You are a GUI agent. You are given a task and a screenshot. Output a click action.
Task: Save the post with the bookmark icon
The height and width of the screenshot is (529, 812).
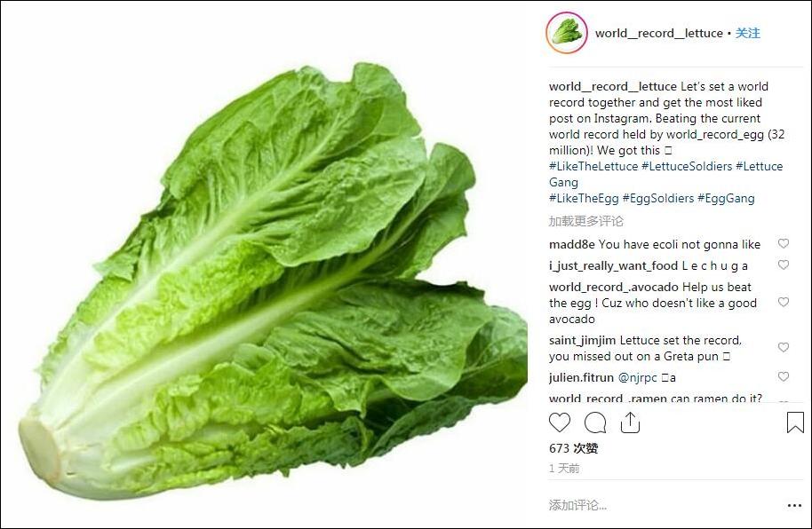[795, 422]
